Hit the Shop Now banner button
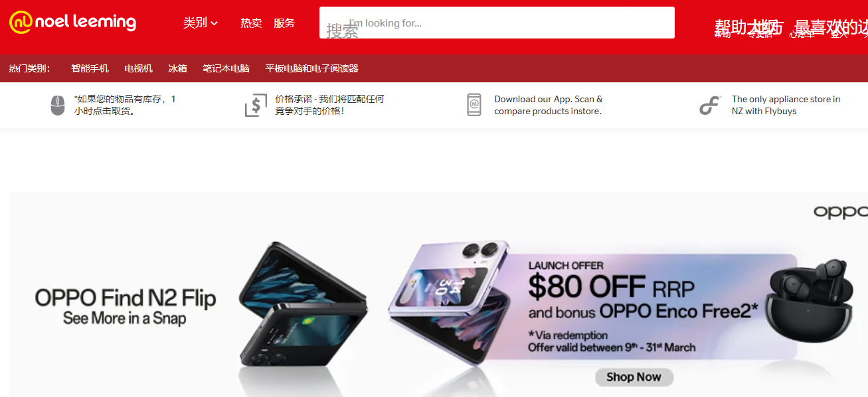868x397 pixels. tap(634, 377)
